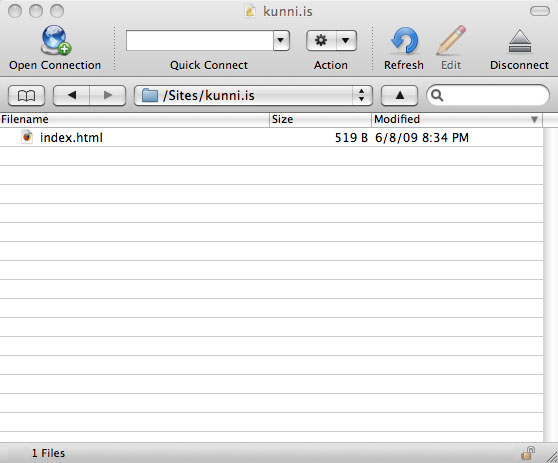Toggle toolbar with top-right pill button

point(540,11)
